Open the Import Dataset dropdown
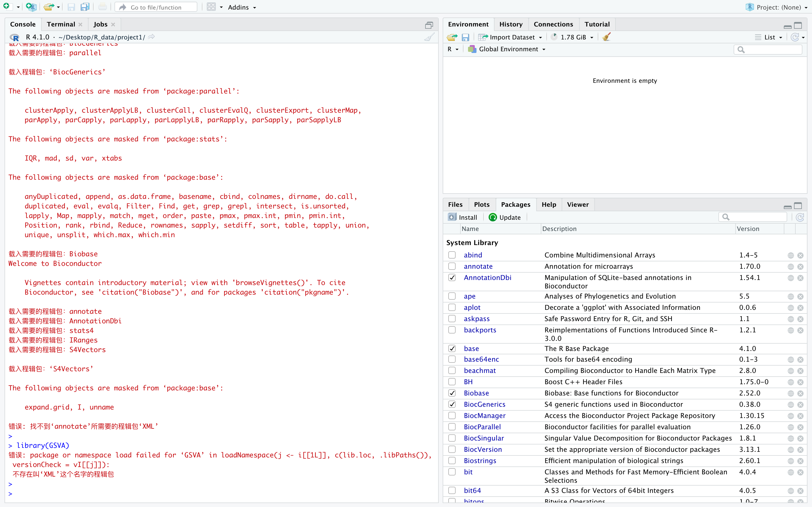This screenshot has width=812, height=507. pos(512,37)
